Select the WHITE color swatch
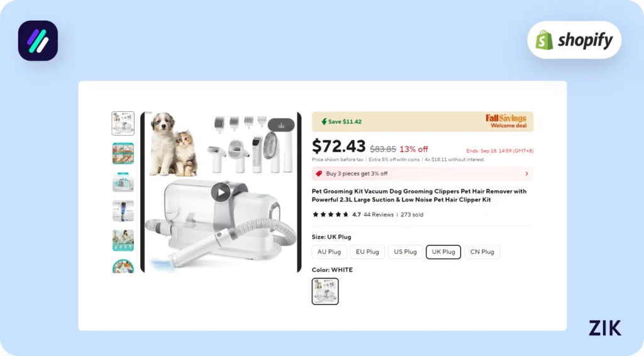 325,291
